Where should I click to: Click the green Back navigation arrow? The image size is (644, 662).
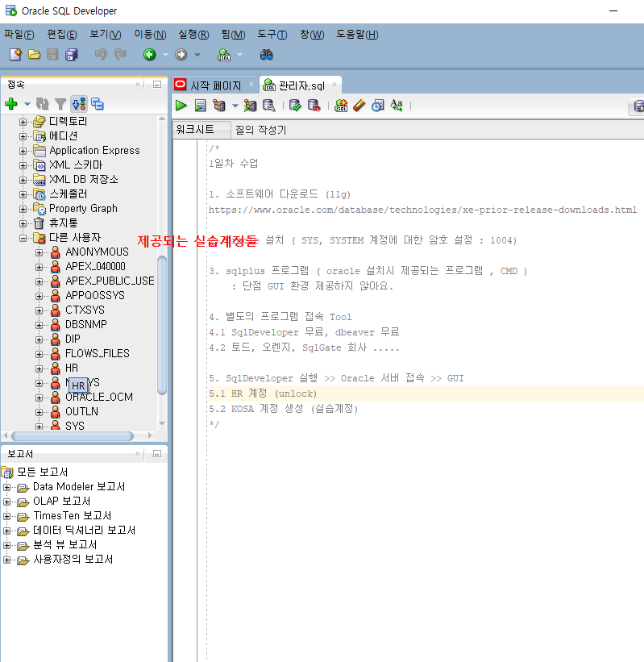pos(150,55)
